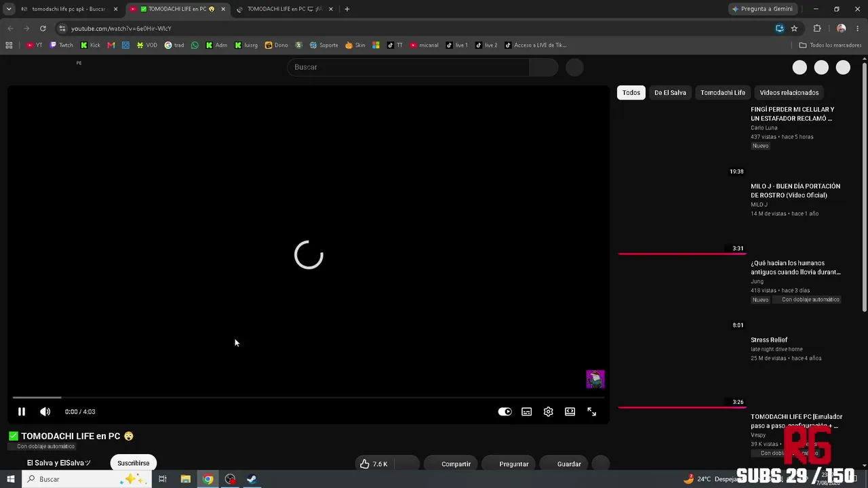Open the Skin bookmark
868x488 pixels.
[x=355, y=45]
